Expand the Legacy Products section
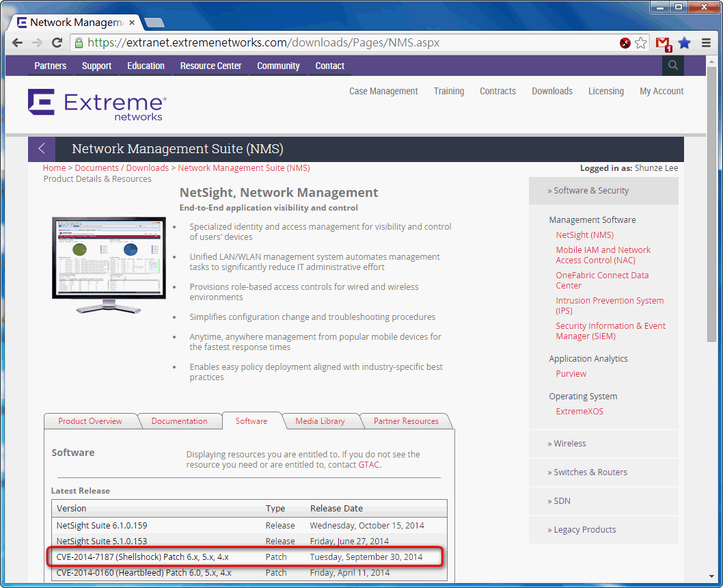Screen dimensions: 723x588 [x=603, y=529]
